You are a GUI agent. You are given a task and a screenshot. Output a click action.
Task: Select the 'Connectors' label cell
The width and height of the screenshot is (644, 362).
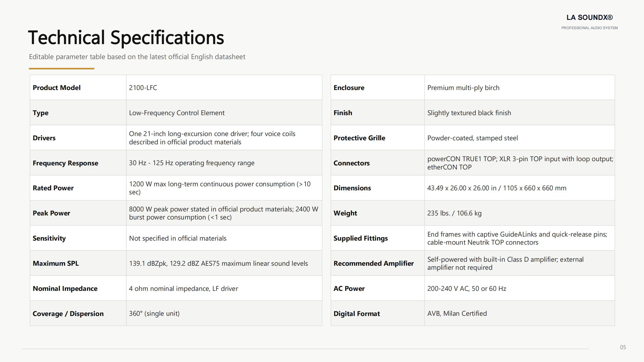click(x=378, y=163)
